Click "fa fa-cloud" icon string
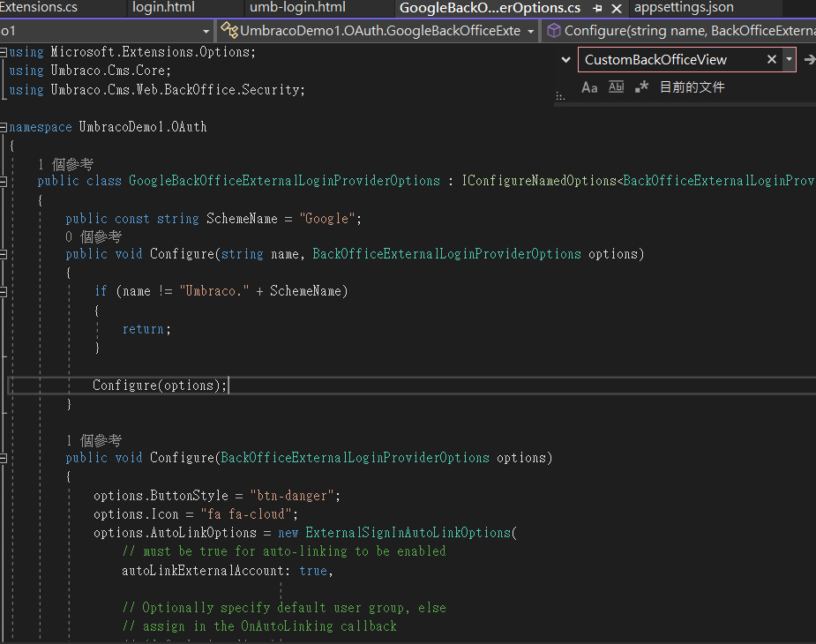The image size is (816, 644). click(x=246, y=514)
